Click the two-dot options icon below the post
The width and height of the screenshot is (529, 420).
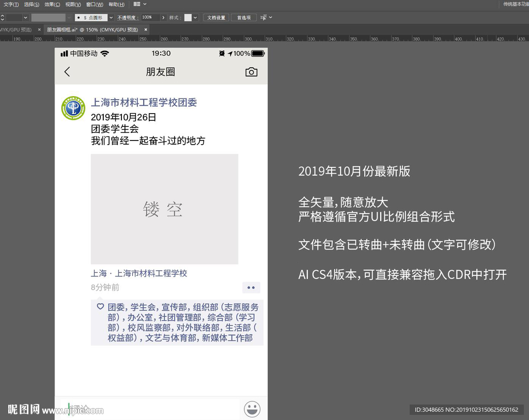251,288
